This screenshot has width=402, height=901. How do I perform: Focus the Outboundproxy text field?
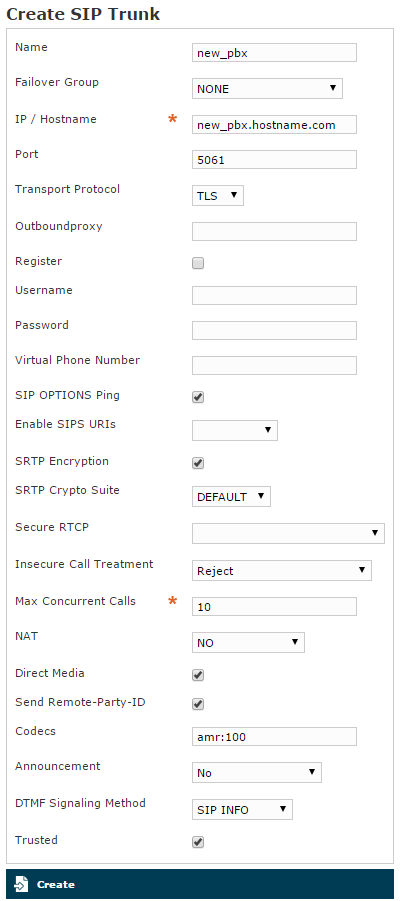click(274, 231)
